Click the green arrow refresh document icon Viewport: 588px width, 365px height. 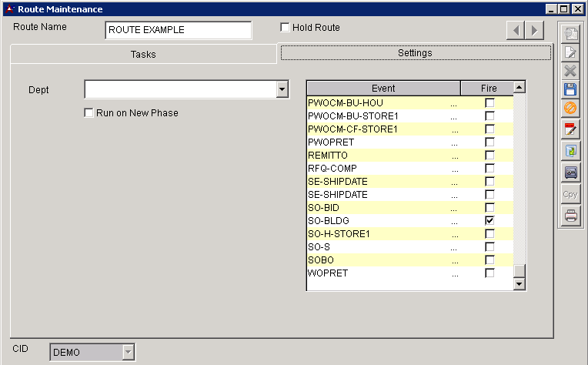pyautogui.click(x=570, y=151)
